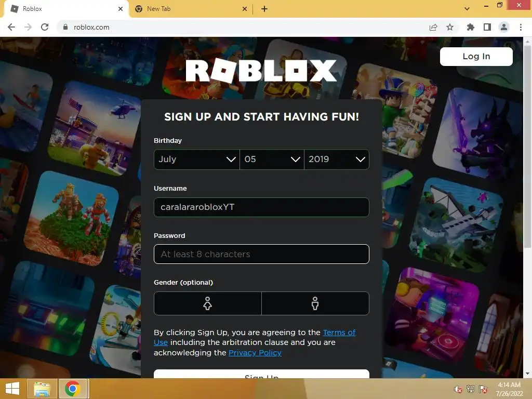Open the birthday year dropdown showing 2019
The width and height of the screenshot is (532, 399).
(337, 159)
